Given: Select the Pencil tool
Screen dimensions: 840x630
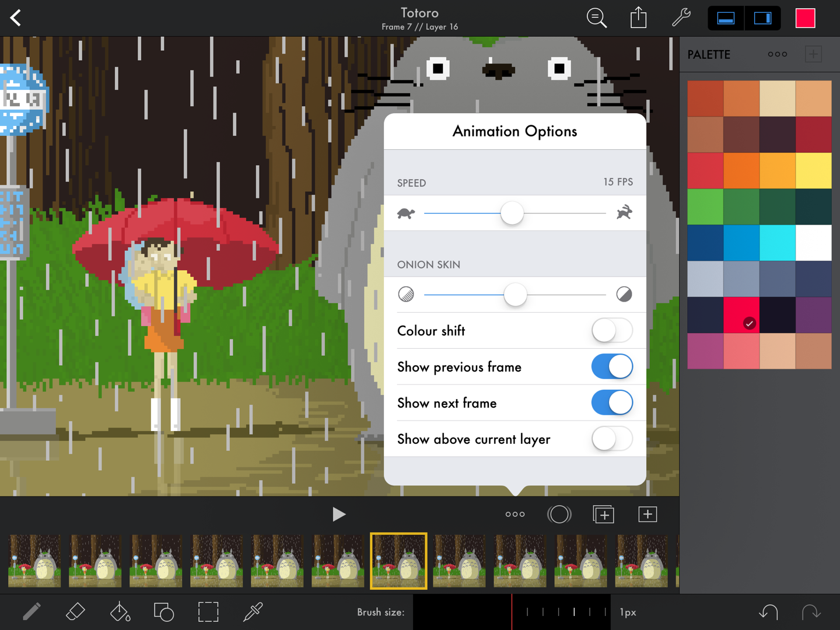Looking at the screenshot, I should [32, 612].
